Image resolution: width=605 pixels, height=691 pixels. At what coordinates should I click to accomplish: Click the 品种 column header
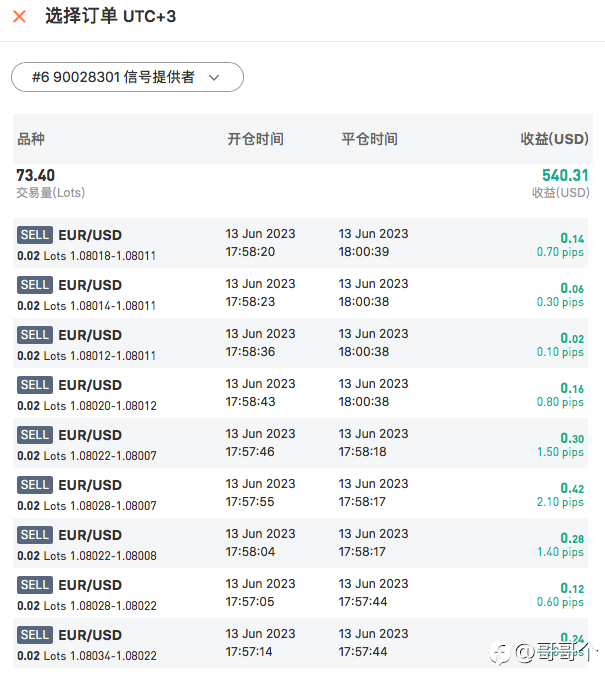(x=31, y=139)
